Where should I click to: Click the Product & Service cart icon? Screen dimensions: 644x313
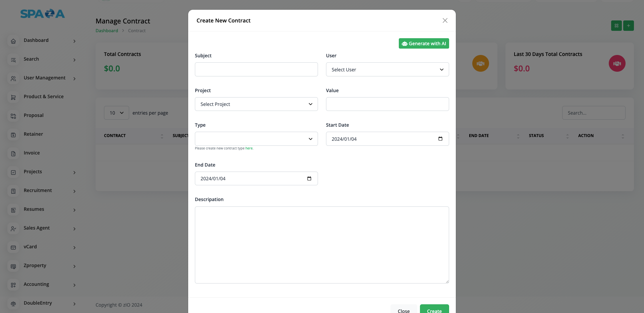13,98
